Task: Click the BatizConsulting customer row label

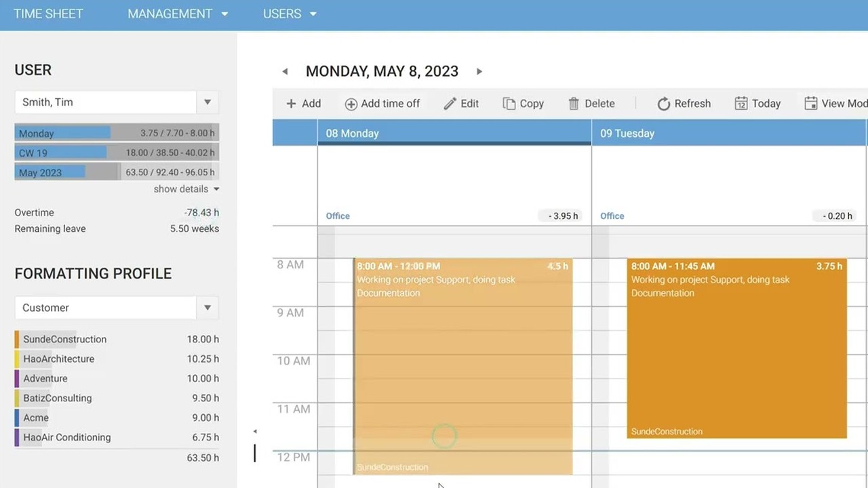Action: [x=58, y=398]
